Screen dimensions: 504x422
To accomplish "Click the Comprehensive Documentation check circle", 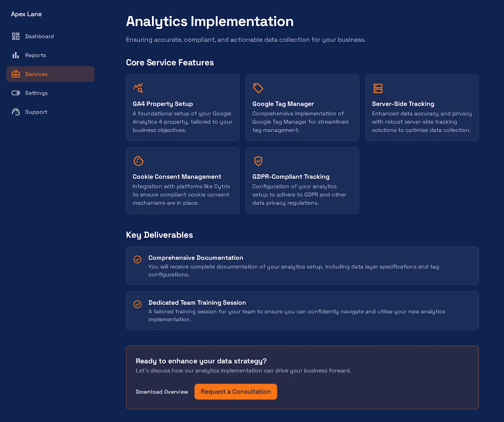I will tap(137, 259).
